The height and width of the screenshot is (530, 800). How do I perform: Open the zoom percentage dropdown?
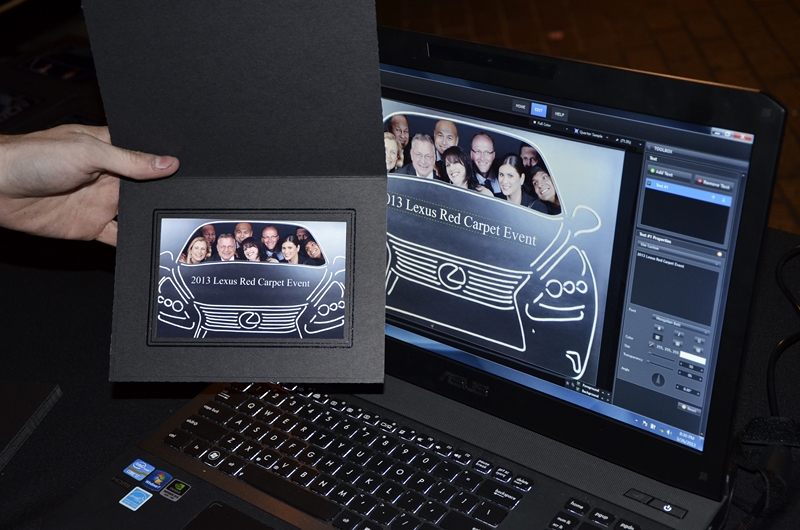(629, 142)
